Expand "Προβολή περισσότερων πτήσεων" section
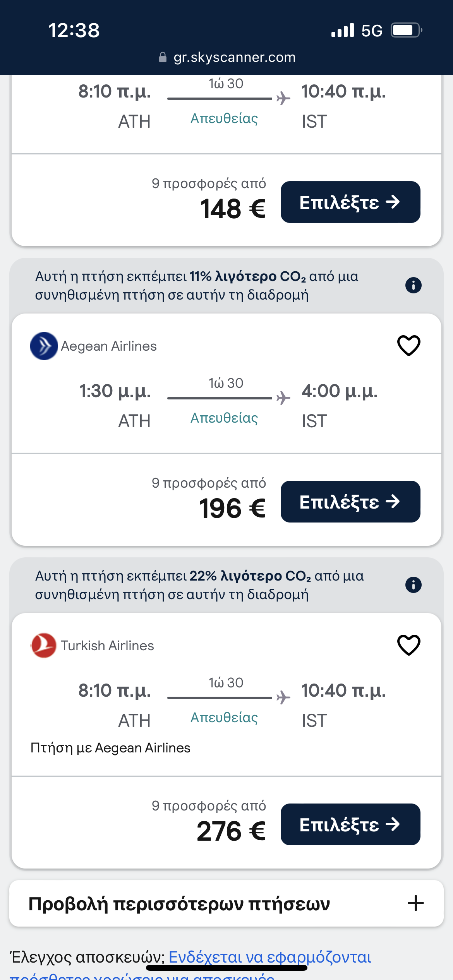453x980 pixels. [x=179, y=904]
